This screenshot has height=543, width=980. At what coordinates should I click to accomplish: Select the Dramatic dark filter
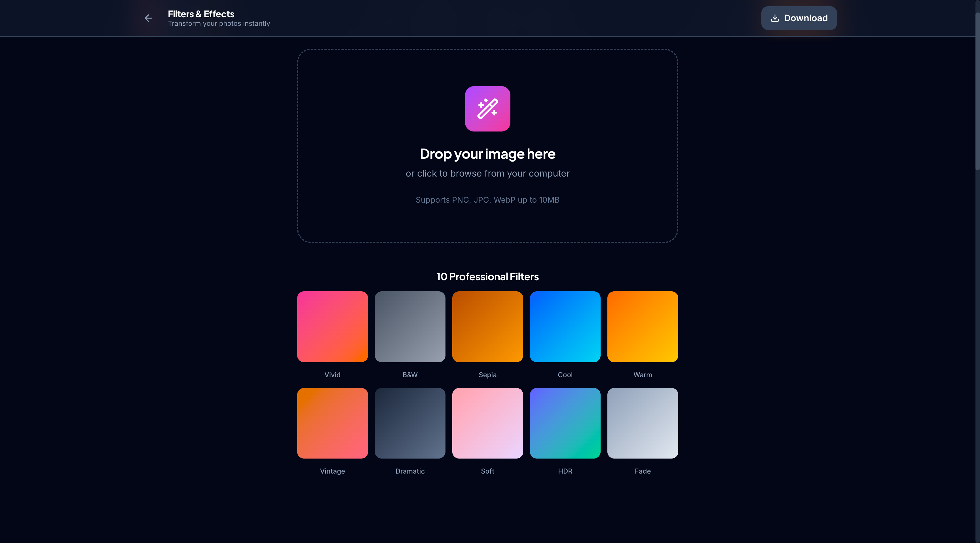(x=410, y=423)
